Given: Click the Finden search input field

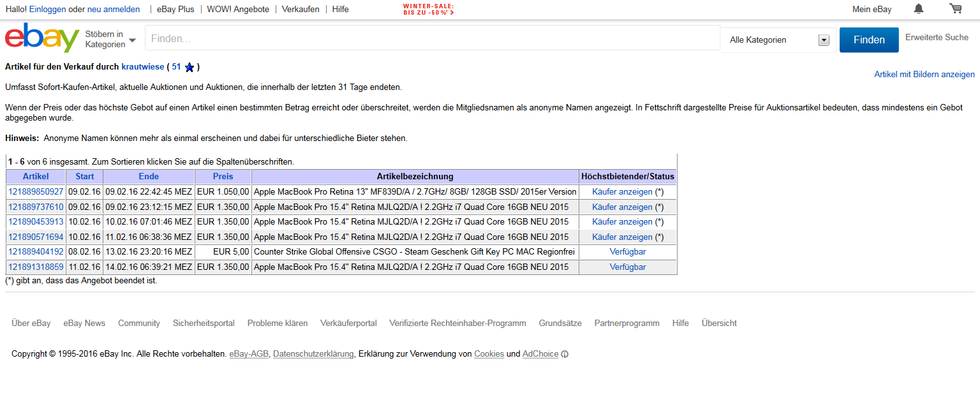Looking at the screenshot, I should click(x=433, y=38).
